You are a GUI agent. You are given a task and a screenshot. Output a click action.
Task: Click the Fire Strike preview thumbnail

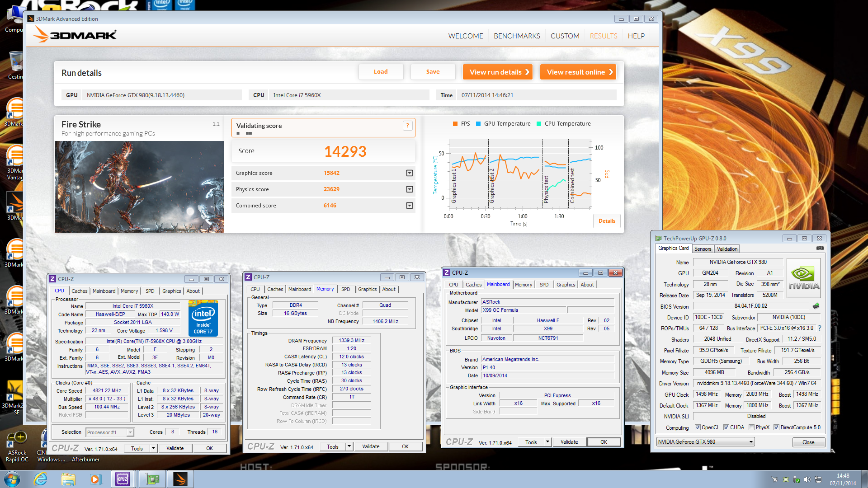pyautogui.click(x=139, y=187)
